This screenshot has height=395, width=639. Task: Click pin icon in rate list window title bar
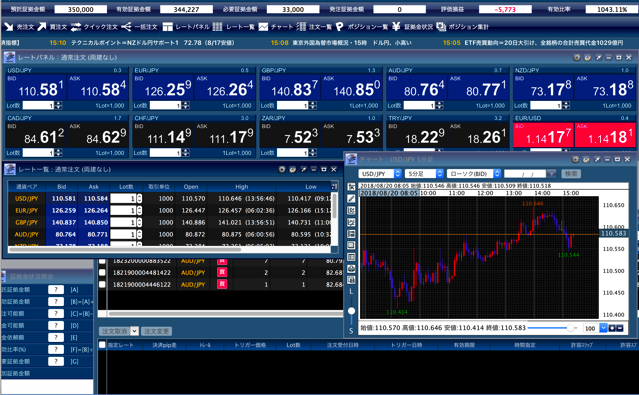click(x=303, y=169)
